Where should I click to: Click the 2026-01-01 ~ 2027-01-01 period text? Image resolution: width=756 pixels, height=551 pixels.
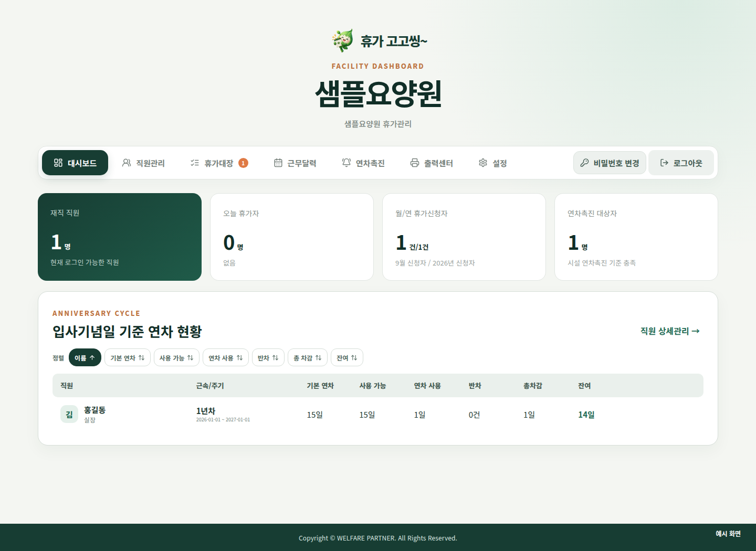click(x=223, y=420)
